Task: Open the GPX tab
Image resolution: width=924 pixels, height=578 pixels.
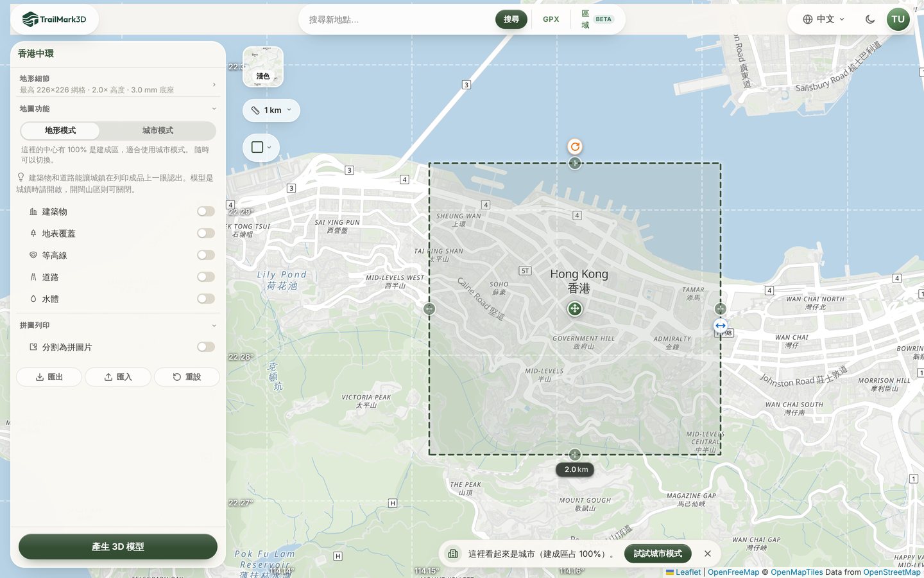Action: click(551, 19)
